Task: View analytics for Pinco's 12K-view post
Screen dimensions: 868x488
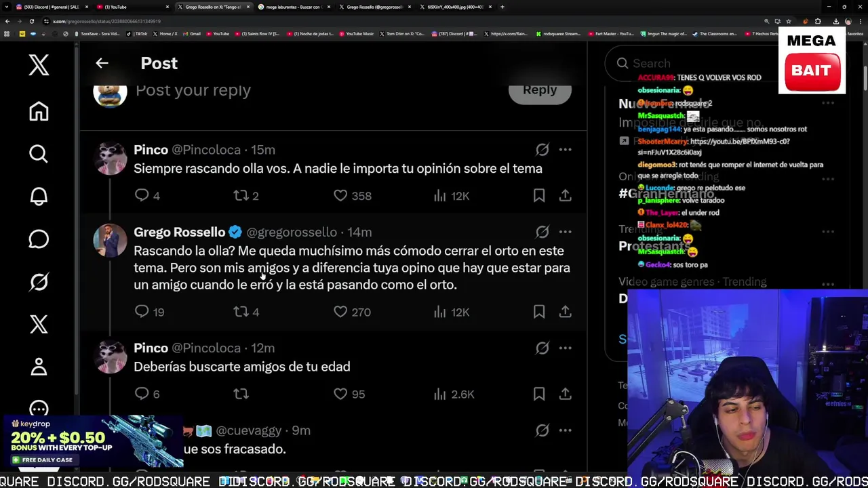Action: [439, 195]
